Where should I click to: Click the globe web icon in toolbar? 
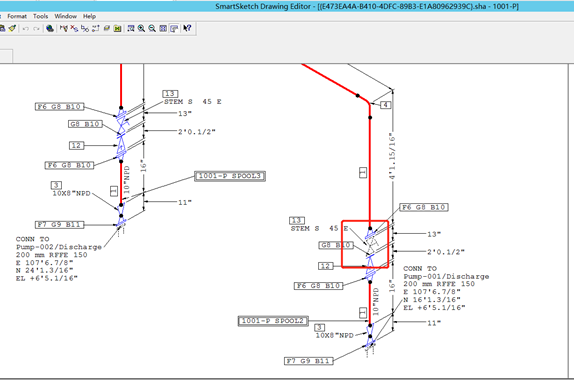(50, 28)
